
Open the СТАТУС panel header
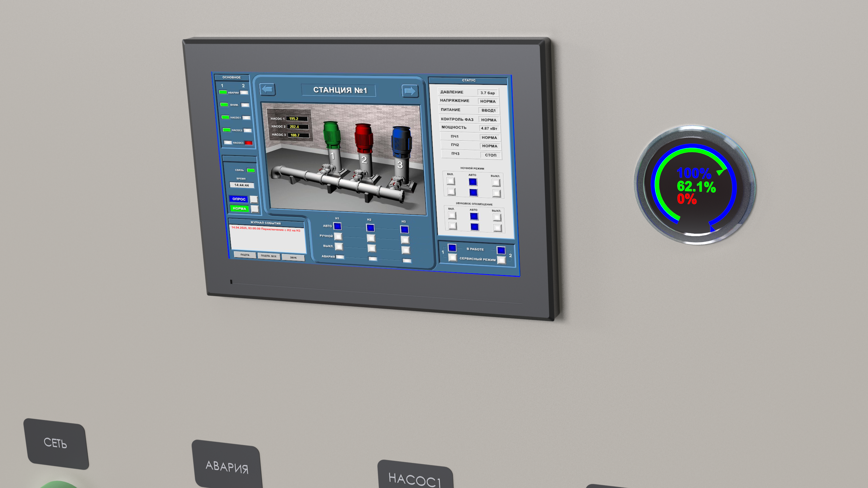(468, 80)
